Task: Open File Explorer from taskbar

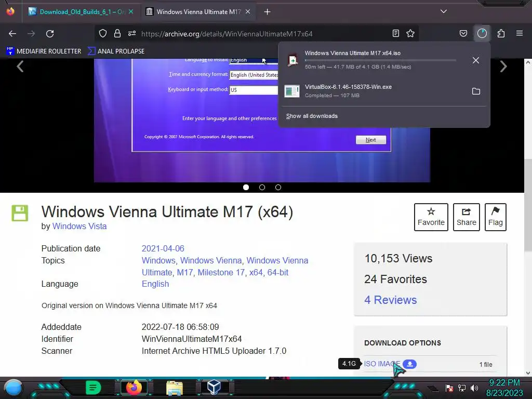Action: coord(175,388)
